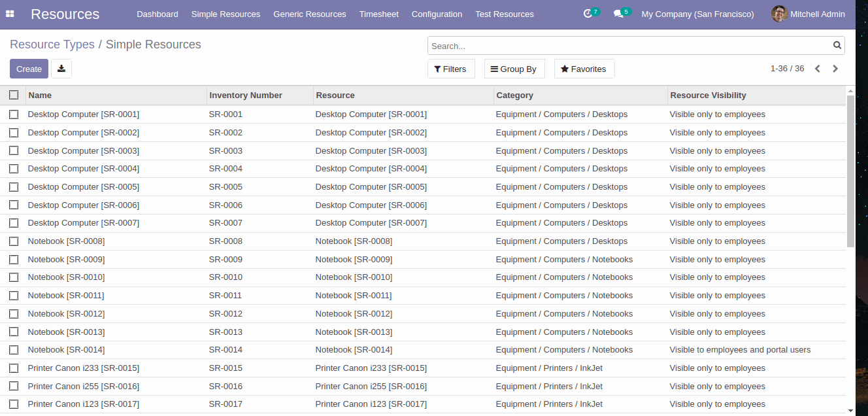Click Mitchell Admin user avatar
The image size is (868, 416).
pos(779,14)
